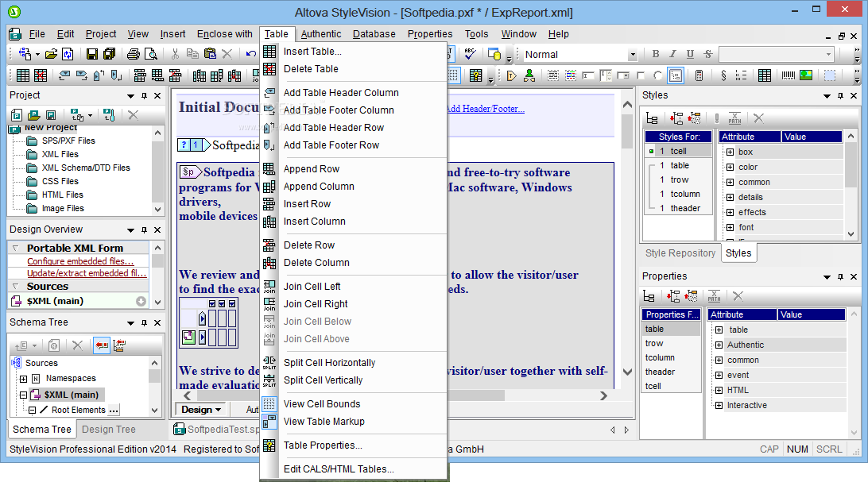This screenshot has height=482, width=868.
Task: Pin the Schema Tree panel
Action: click(144, 323)
